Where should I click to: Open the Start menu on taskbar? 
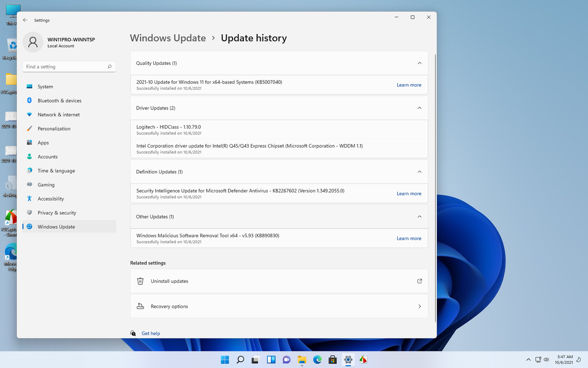point(225,360)
